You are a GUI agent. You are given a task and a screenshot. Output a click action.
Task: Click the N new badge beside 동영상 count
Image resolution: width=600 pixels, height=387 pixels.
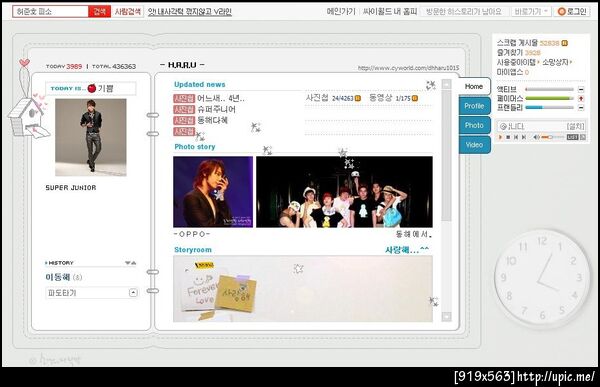click(x=415, y=98)
